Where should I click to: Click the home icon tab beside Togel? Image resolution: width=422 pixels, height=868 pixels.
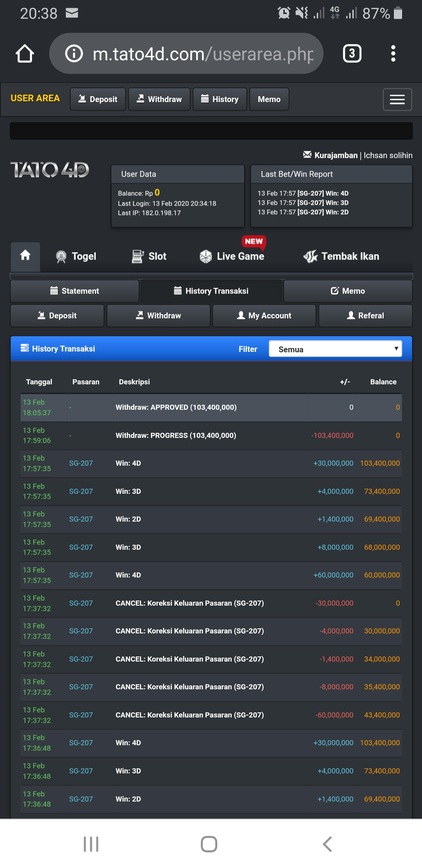pyautogui.click(x=25, y=256)
